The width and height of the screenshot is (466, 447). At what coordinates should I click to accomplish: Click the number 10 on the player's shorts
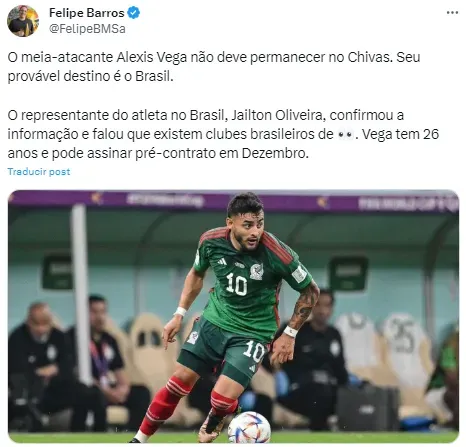point(254,351)
